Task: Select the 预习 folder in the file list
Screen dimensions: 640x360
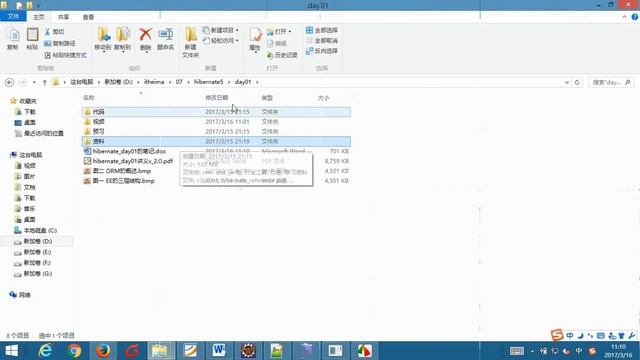Action: [216, 131]
